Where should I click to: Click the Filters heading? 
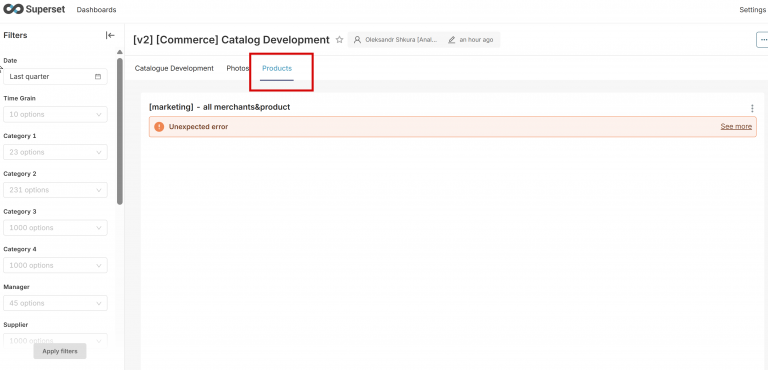[15, 35]
